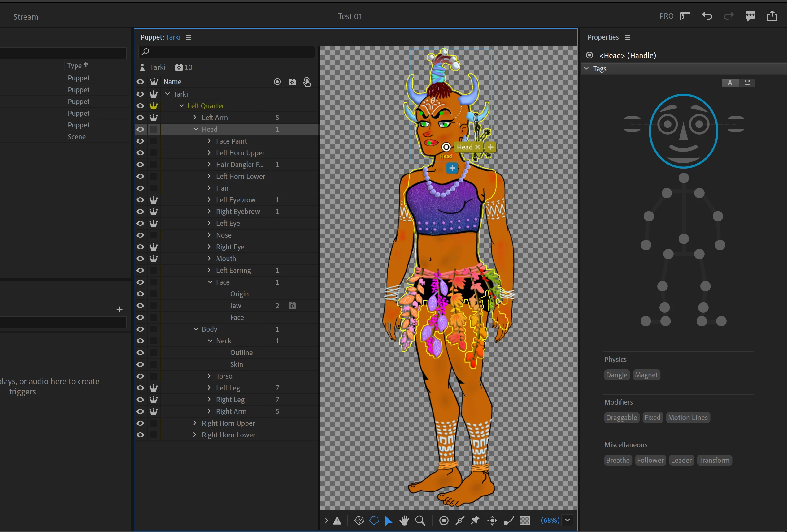Screen dimensions: 787x532
Task: Select the Pin tool
Action: pos(475,521)
